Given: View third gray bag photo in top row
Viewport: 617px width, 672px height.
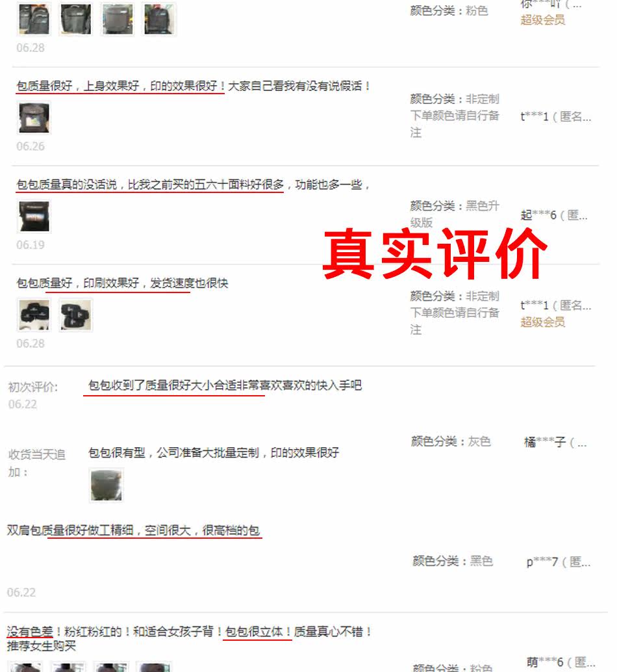Looking at the screenshot, I should (x=118, y=19).
